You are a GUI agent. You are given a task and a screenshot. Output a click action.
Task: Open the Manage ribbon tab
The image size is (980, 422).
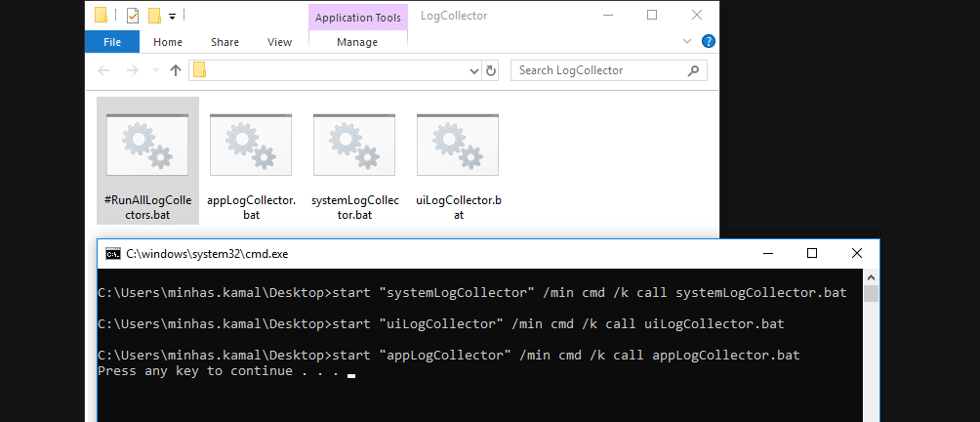pos(357,42)
